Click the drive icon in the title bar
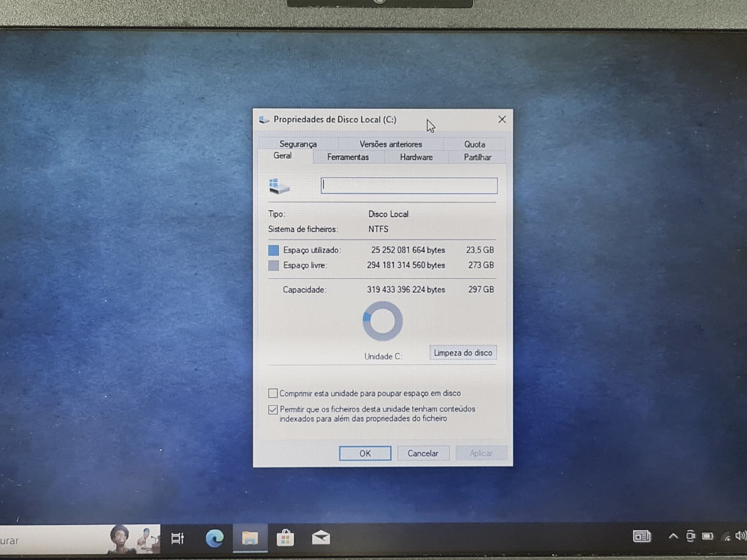Viewport: 747px width, 560px height. click(x=264, y=119)
